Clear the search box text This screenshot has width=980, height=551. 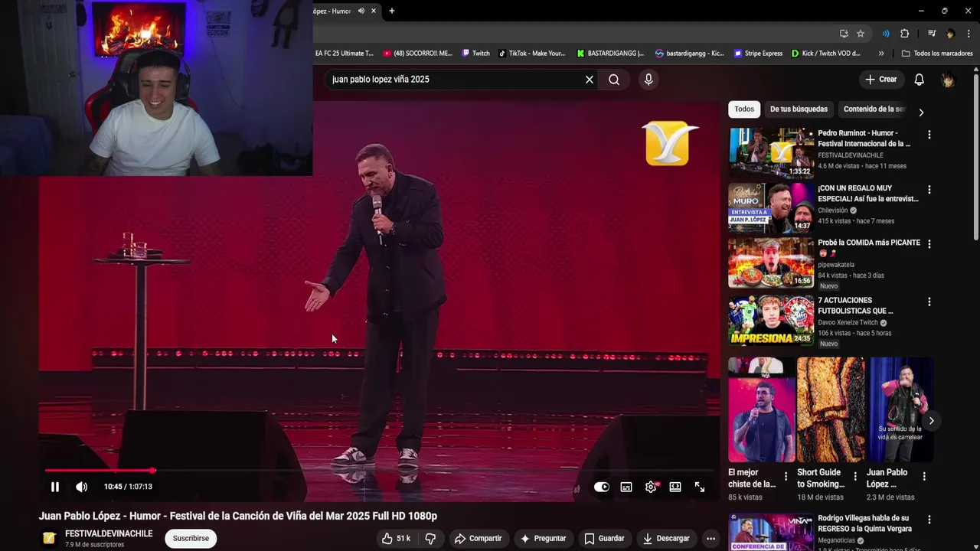point(590,80)
